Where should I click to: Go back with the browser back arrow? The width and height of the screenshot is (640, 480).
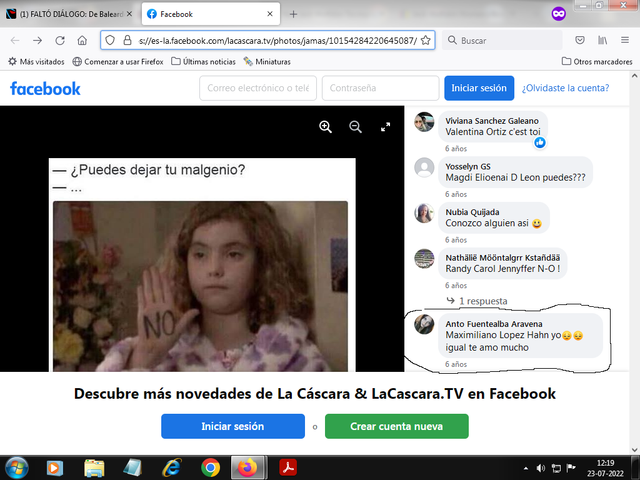[x=15, y=40]
